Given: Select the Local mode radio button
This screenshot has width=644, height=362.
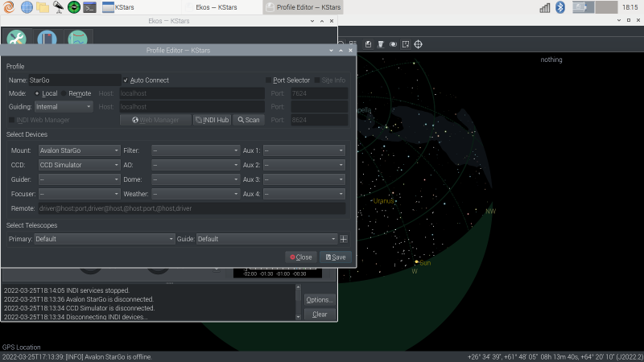Looking at the screenshot, I should 37,93.
